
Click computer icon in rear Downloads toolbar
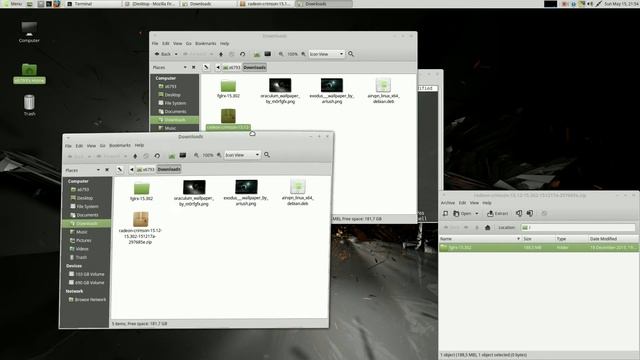click(x=268, y=53)
